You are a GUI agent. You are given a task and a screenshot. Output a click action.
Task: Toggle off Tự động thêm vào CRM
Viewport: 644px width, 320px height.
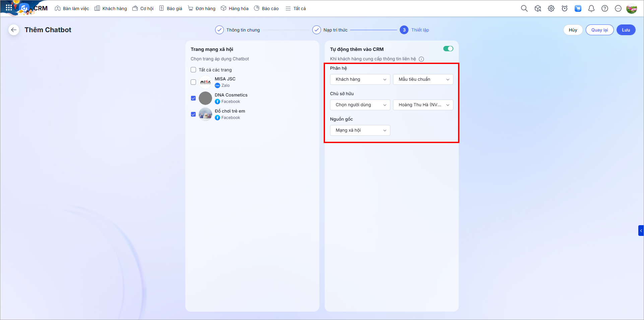click(x=448, y=49)
